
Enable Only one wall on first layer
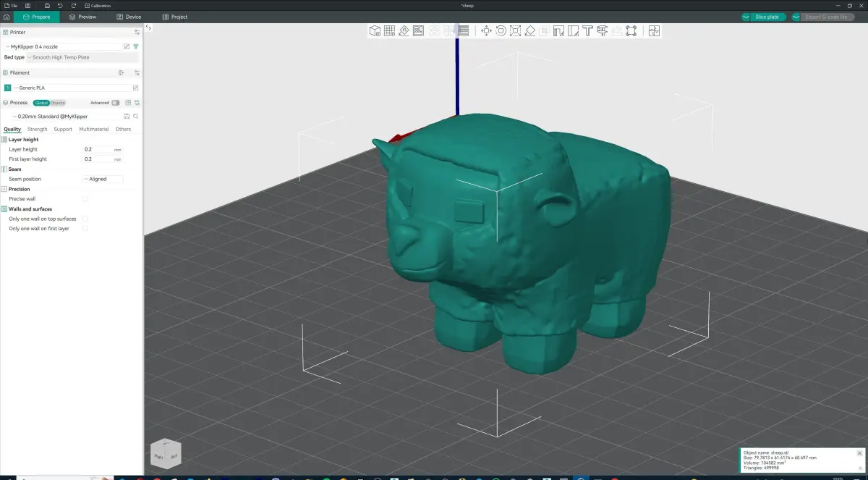[85, 228]
